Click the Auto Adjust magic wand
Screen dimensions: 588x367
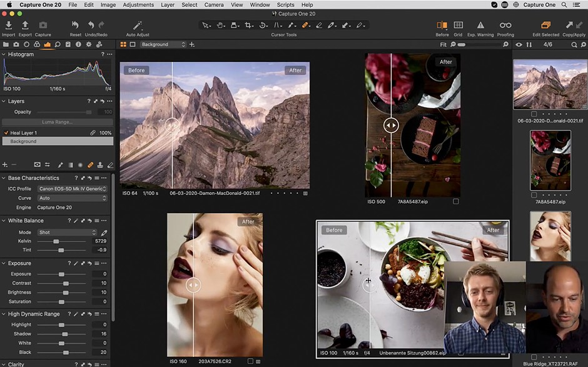pyautogui.click(x=138, y=26)
